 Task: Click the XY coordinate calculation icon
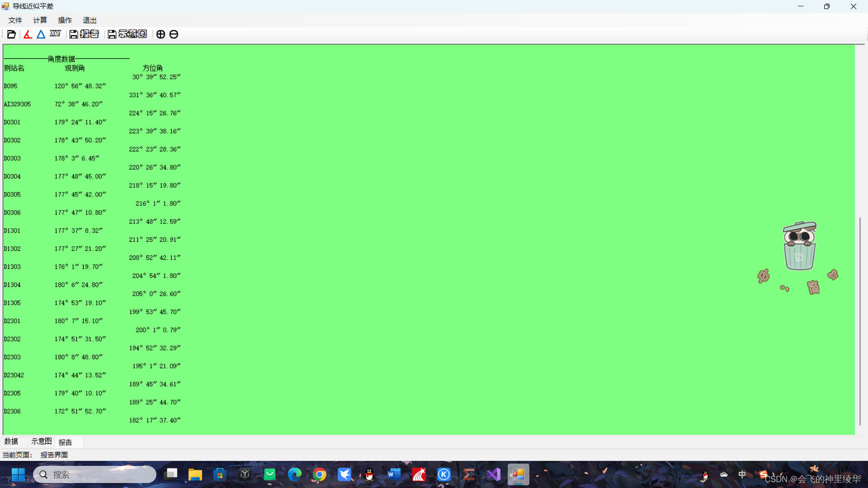[x=55, y=34]
